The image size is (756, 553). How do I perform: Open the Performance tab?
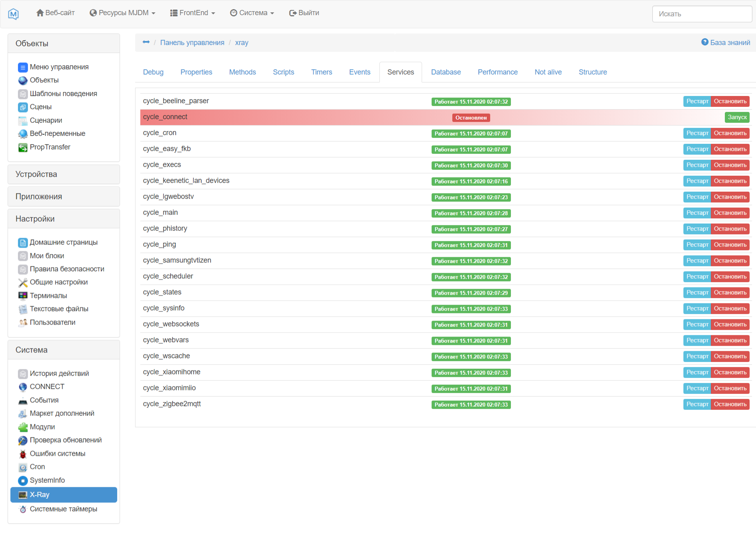point(497,72)
